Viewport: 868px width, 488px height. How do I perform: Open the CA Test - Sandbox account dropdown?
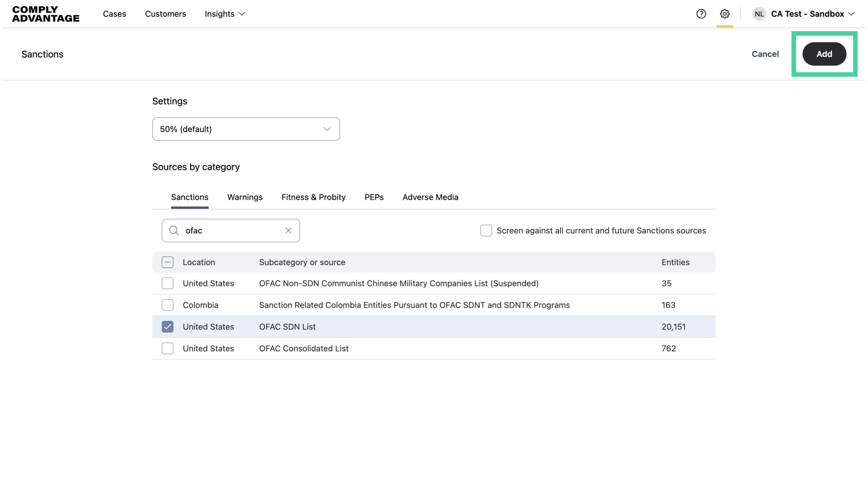[x=813, y=14]
